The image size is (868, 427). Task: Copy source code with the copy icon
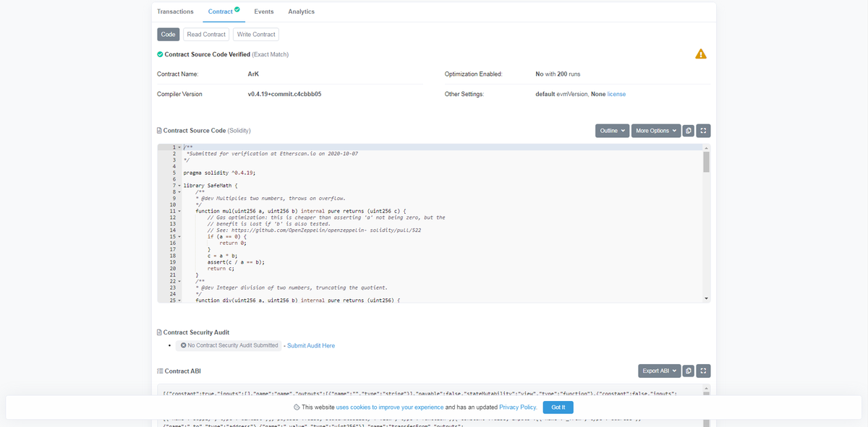[689, 131]
